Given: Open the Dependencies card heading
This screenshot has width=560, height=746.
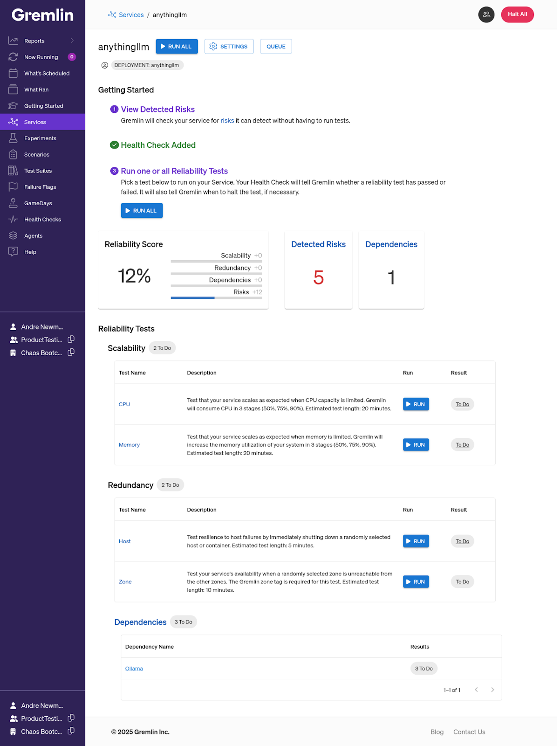Looking at the screenshot, I should tap(391, 244).
